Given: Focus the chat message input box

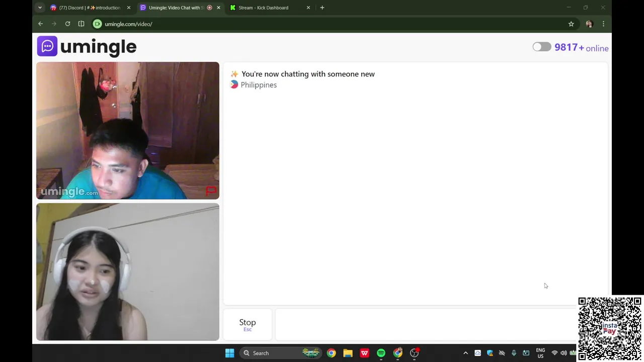Looking at the screenshot, I should tap(426, 325).
